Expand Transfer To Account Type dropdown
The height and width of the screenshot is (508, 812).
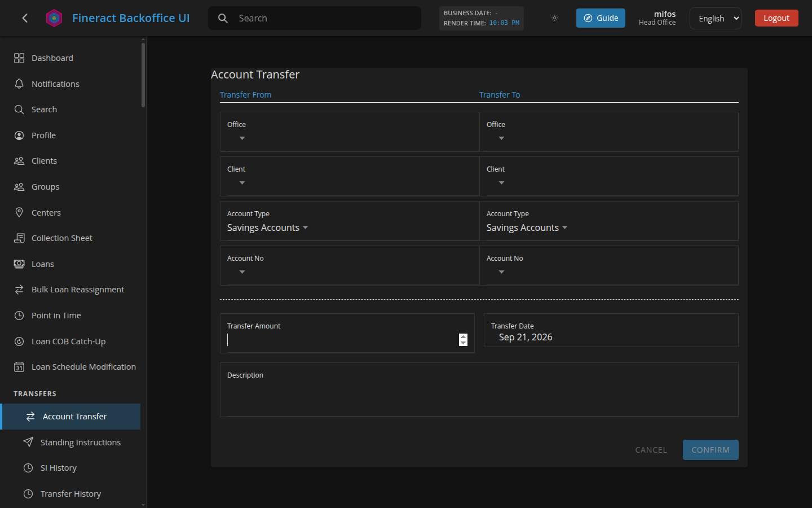pyautogui.click(x=608, y=221)
